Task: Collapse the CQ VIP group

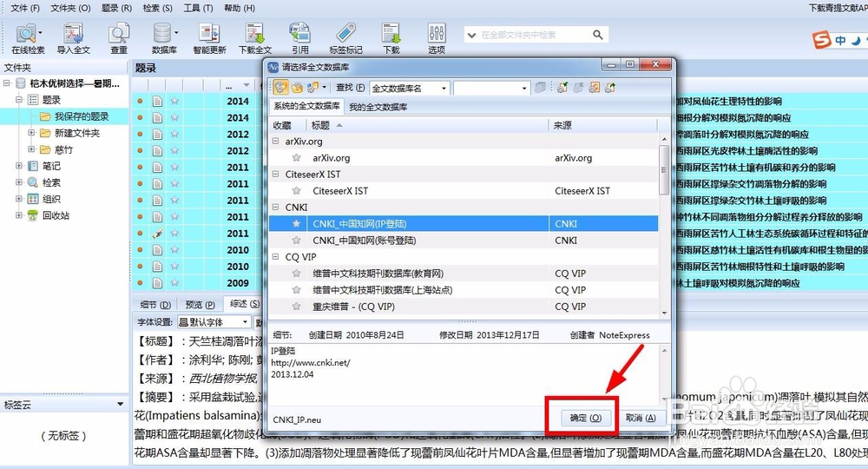Action: click(276, 256)
